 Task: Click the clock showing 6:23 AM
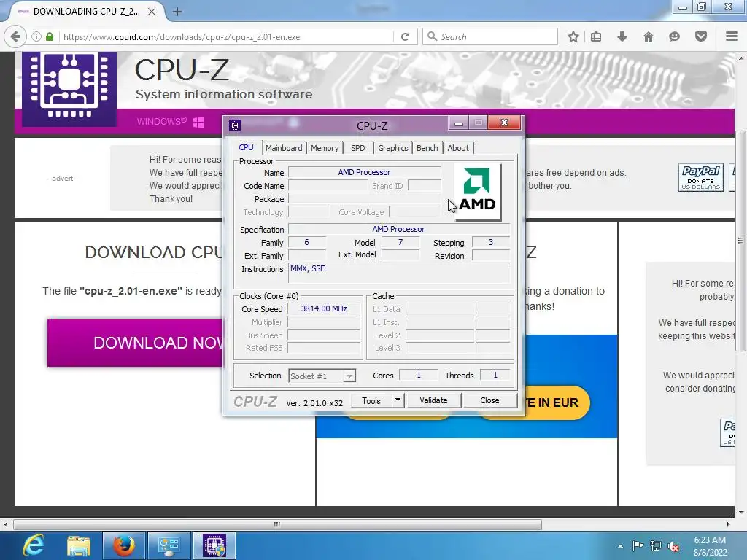click(710, 540)
